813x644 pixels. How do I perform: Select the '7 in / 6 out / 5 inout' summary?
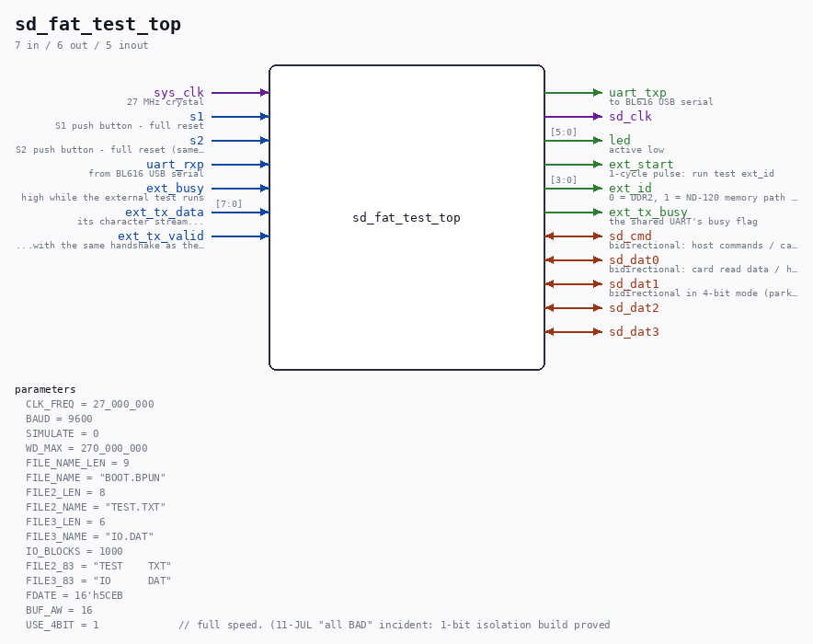pyautogui.click(x=82, y=45)
